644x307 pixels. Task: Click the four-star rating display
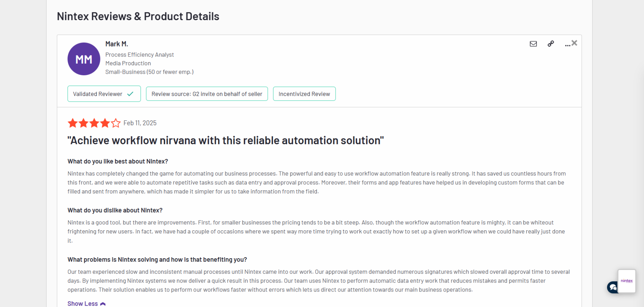pyautogui.click(x=94, y=123)
